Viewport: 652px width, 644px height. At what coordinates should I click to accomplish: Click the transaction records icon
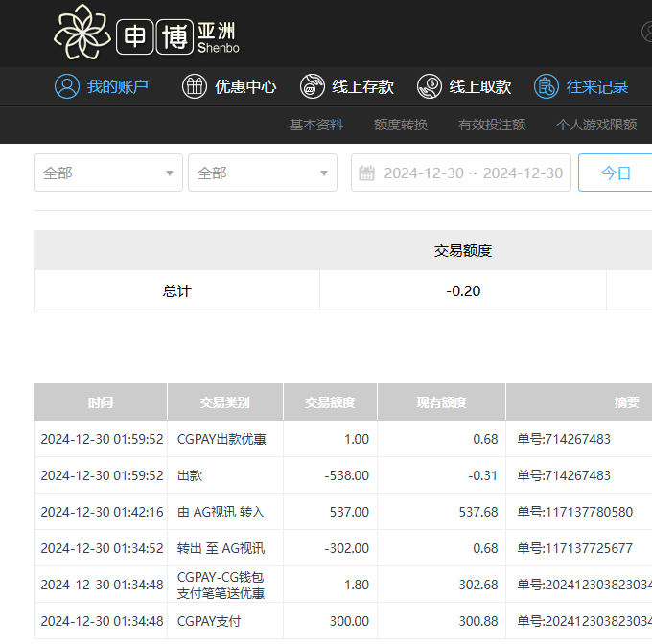(547, 86)
